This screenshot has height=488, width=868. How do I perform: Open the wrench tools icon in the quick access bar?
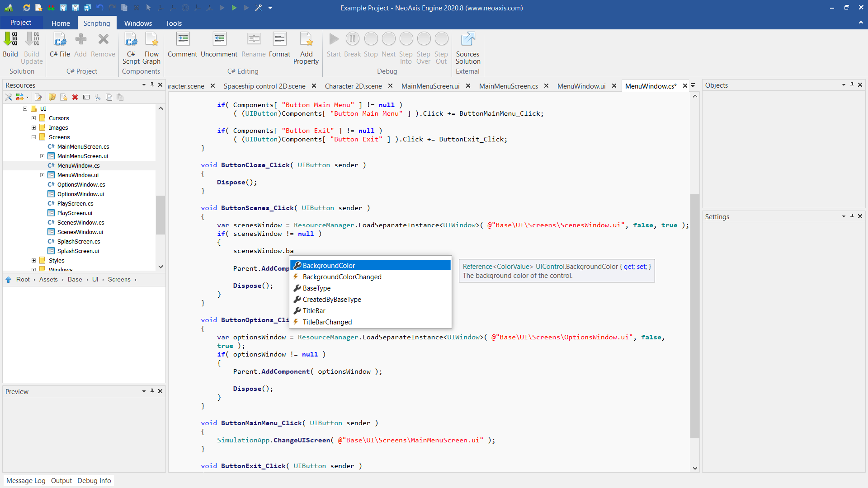click(259, 8)
